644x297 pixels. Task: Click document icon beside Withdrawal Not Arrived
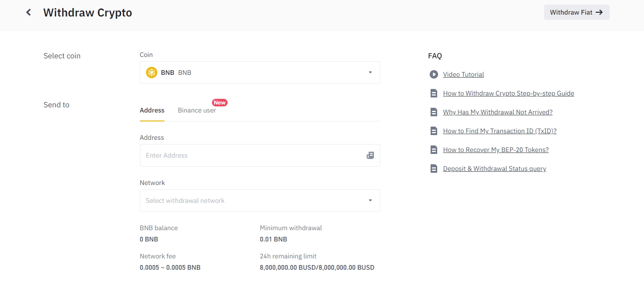433,112
